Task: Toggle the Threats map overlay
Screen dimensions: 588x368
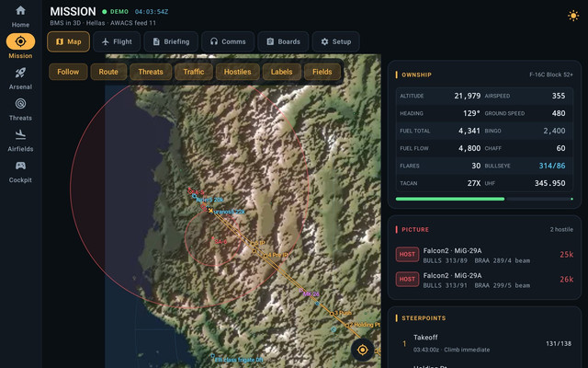Action: click(x=151, y=72)
